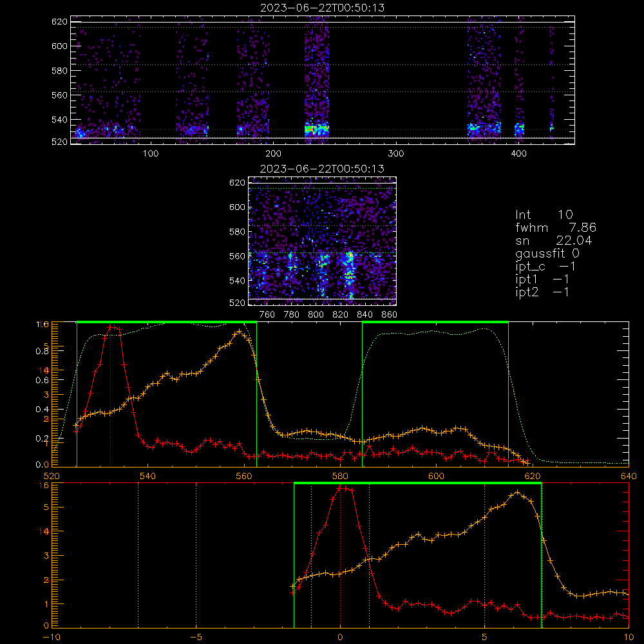Select the 'gaussfit 0' readout line

[x=547, y=253]
